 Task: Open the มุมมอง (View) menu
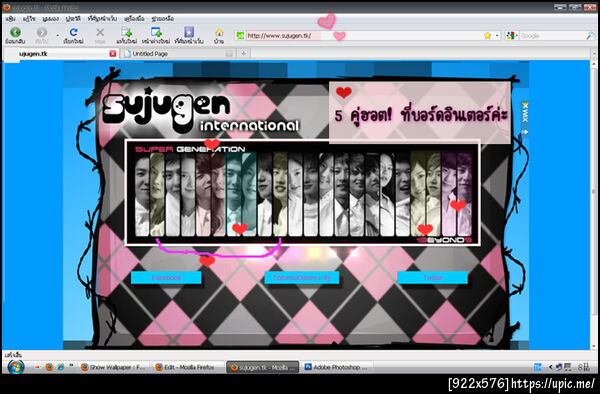tap(51, 18)
